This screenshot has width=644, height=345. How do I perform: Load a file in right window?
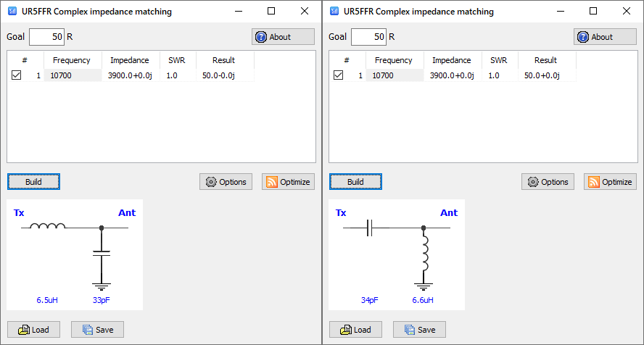[355, 330]
